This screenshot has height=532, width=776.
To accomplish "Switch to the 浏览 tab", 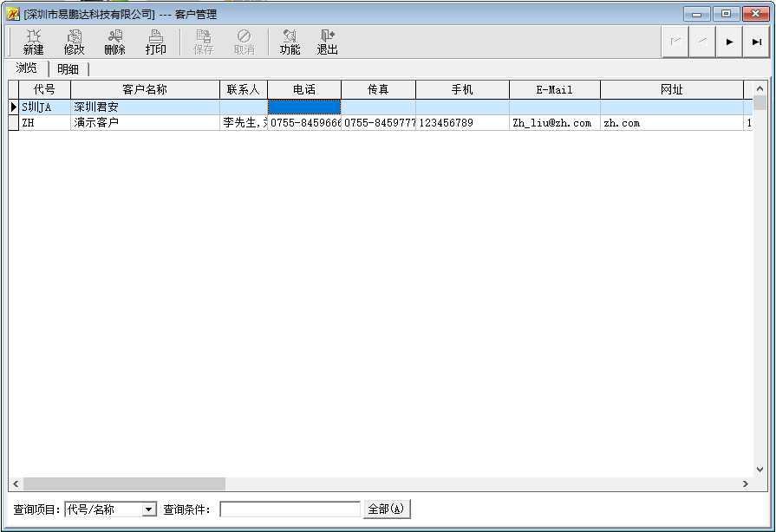I will click(x=27, y=68).
